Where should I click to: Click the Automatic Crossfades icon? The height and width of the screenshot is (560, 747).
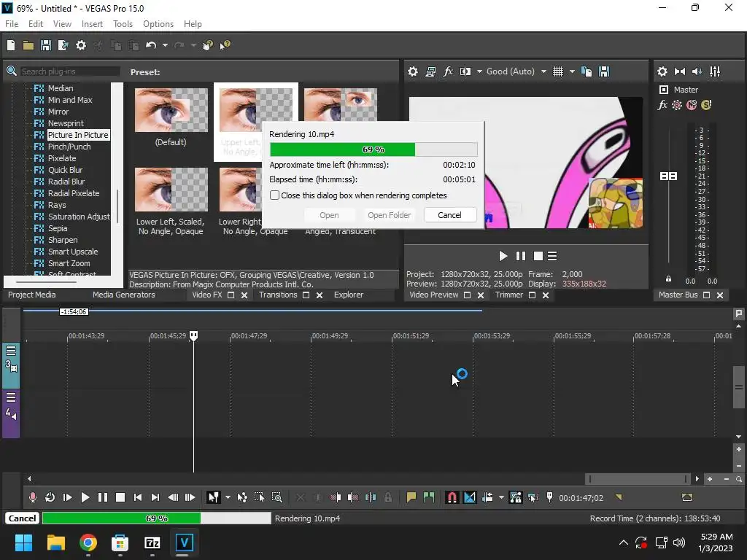[x=469, y=497]
